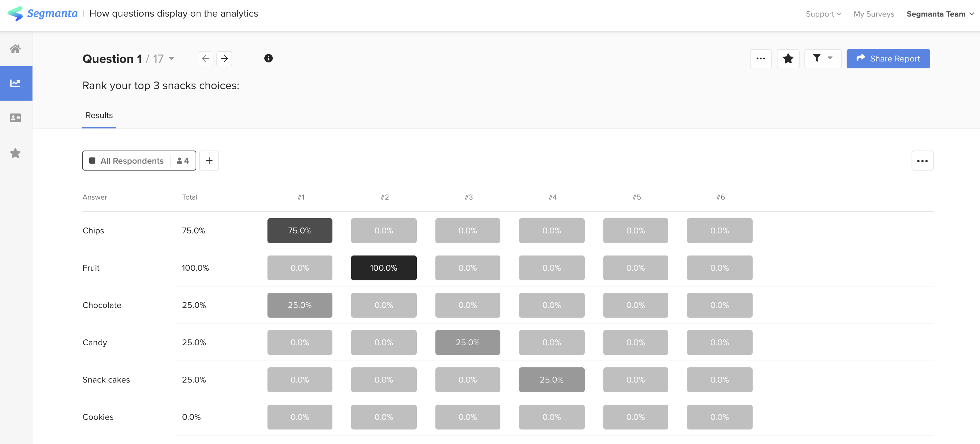Open Segmanta Team account menu
The width and height of the screenshot is (980, 444).
point(940,14)
